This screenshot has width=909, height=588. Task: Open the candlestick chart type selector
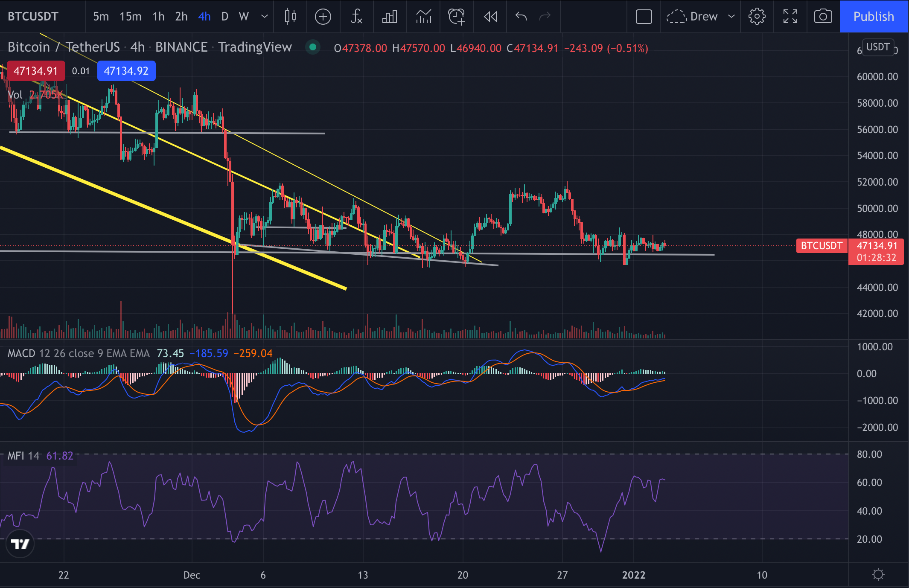click(290, 16)
